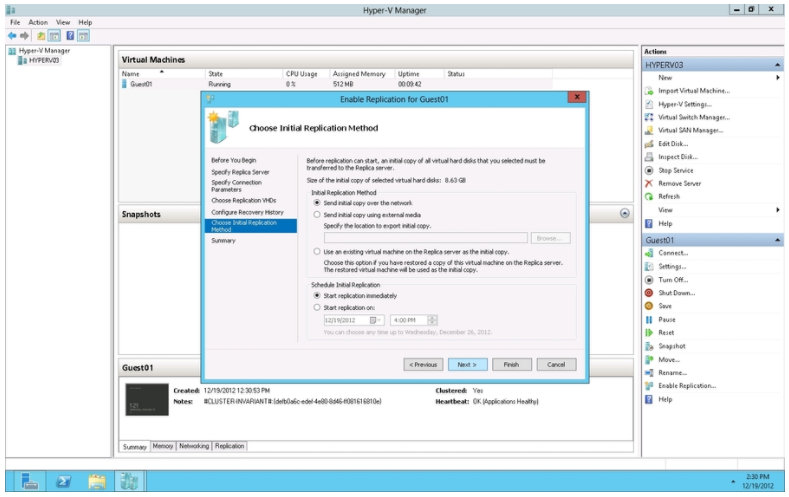Select Guest01 row in Virtual Machines list
The image size is (789, 497).
[336, 84]
